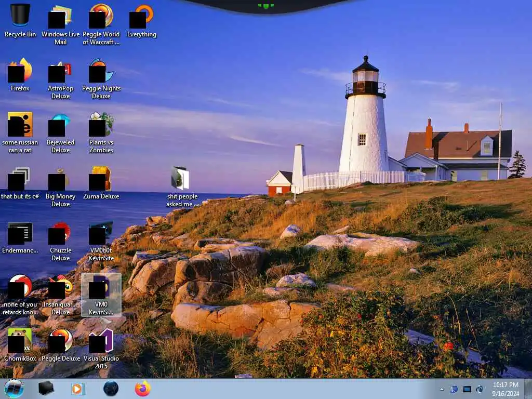Click the dark globe taskbar icon
This screenshot has height=399, width=532.
pos(111,389)
